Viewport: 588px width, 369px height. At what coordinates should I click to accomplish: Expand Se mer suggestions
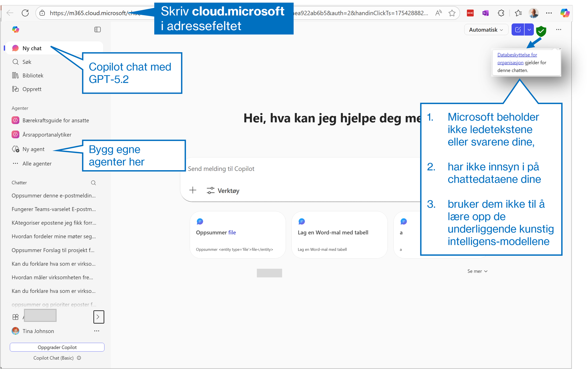point(477,271)
